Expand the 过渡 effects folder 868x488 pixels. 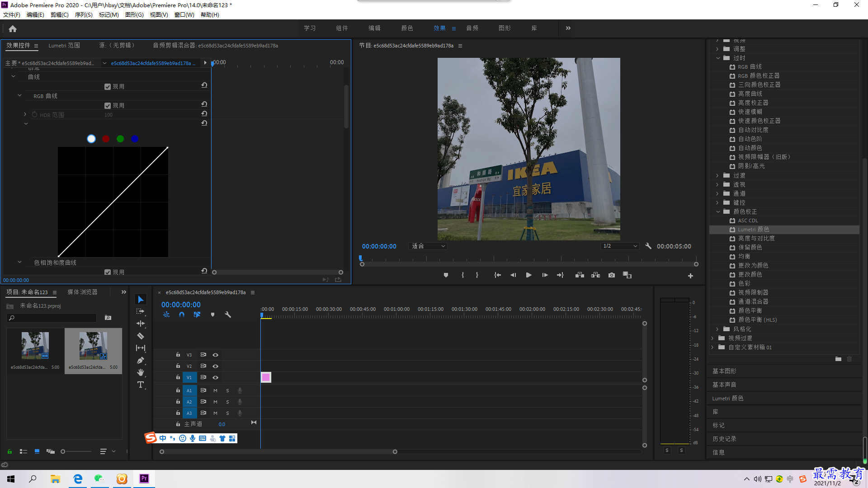(717, 175)
